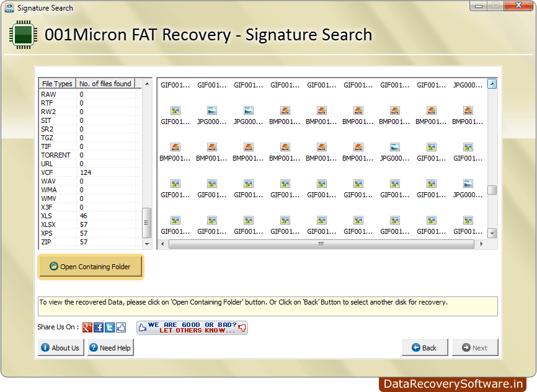Click the count value 124

coord(86,172)
